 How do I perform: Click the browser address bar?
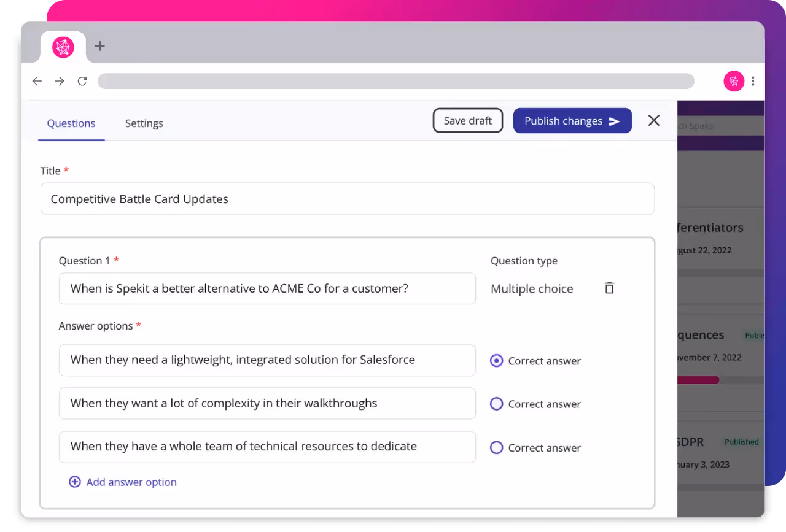pos(396,81)
